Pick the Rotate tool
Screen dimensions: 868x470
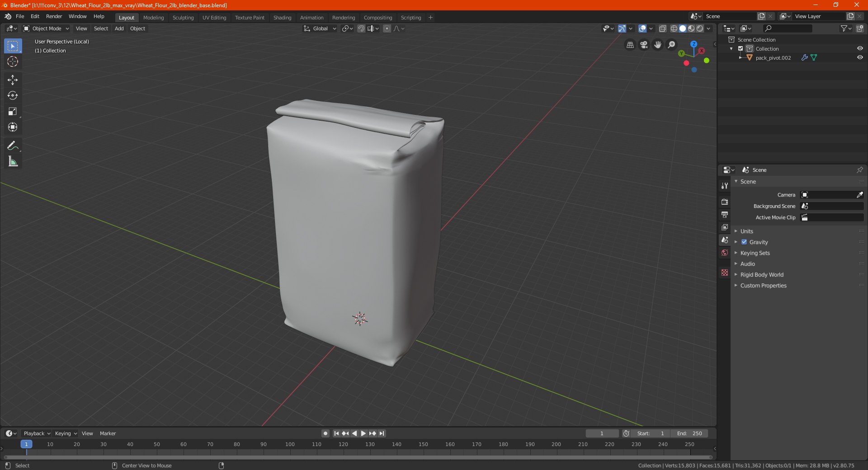13,95
